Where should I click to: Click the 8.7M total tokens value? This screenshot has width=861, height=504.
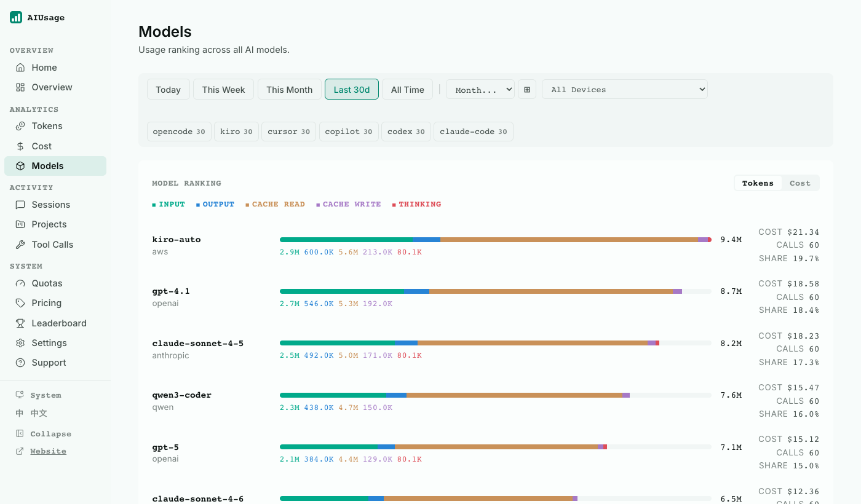coord(731,291)
